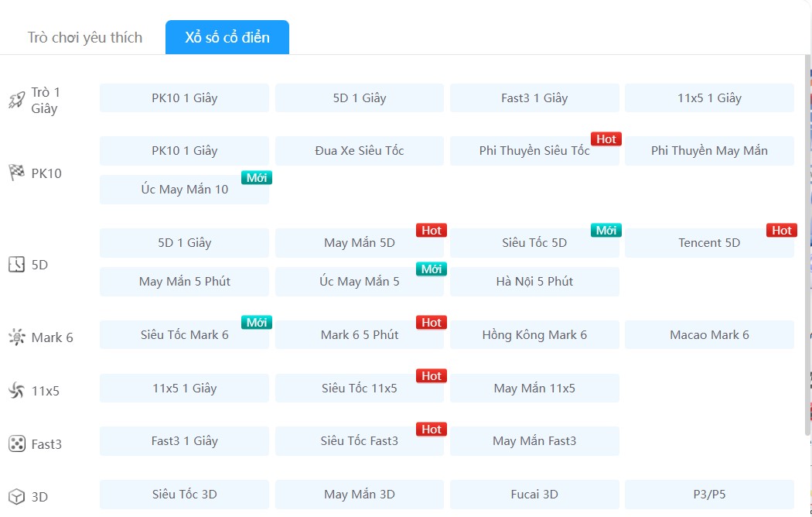Open May Mắn 5D lottery
Image resolution: width=812 pixels, height=517 pixels.
[360, 243]
